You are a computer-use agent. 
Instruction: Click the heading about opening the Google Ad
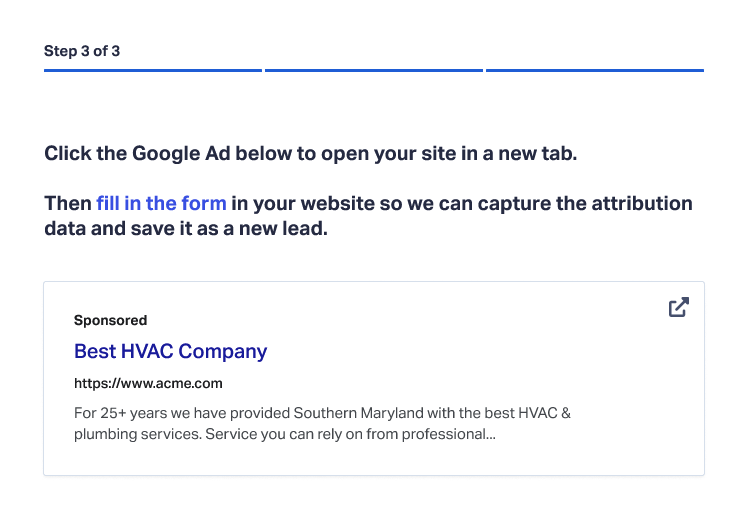coord(311,154)
